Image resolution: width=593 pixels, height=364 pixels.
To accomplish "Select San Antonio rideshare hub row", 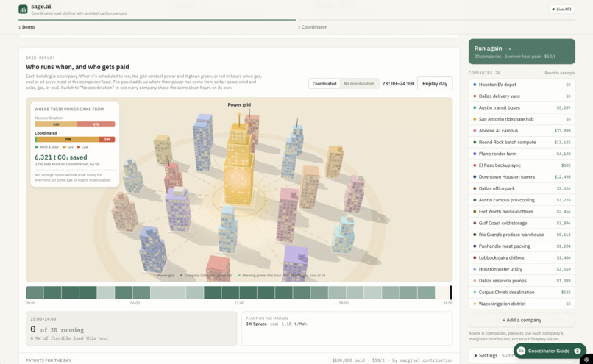I will click(x=522, y=119).
